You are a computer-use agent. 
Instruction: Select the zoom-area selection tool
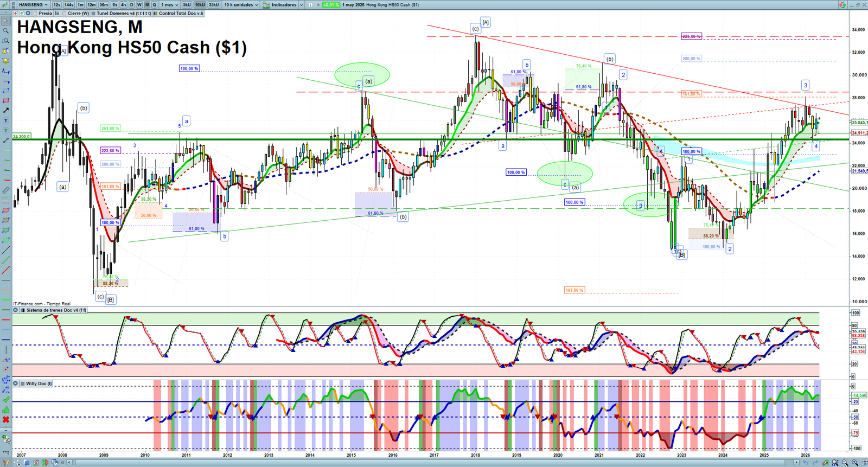coord(6,41)
